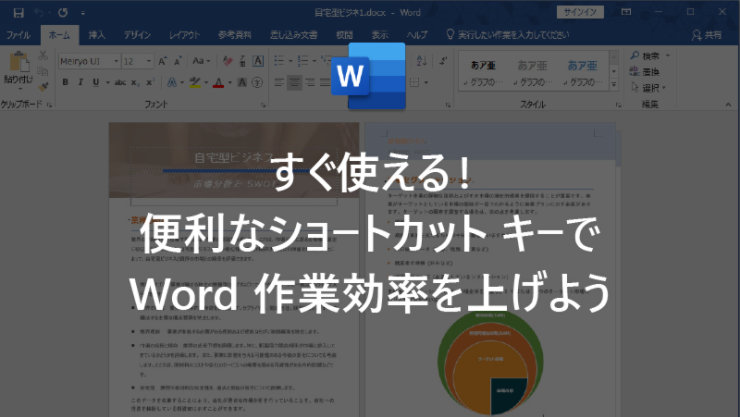Toggle Subscript formatting
The height and width of the screenshot is (417, 740).
point(135,83)
